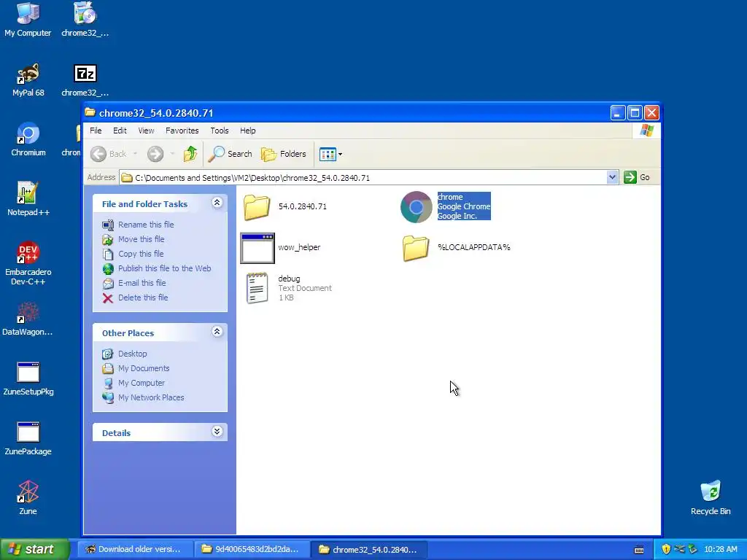Select the ZuneSetupPkg desktop icon

point(28,379)
